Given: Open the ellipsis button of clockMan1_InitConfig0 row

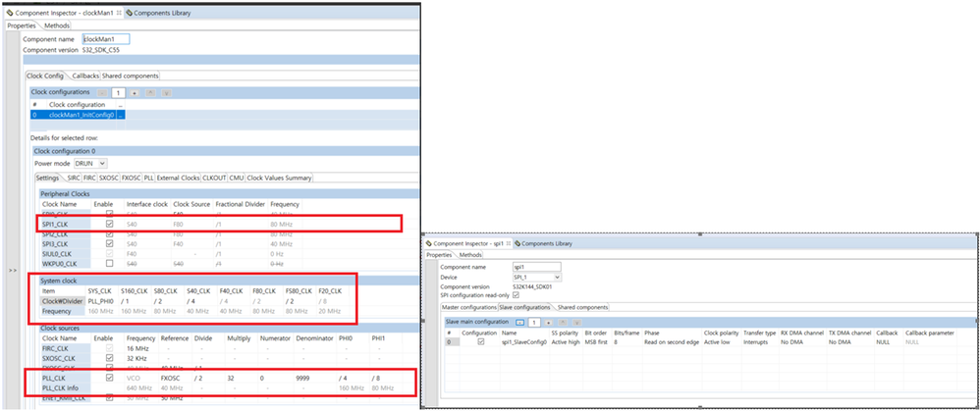Looking at the screenshot, I should click(121, 115).
